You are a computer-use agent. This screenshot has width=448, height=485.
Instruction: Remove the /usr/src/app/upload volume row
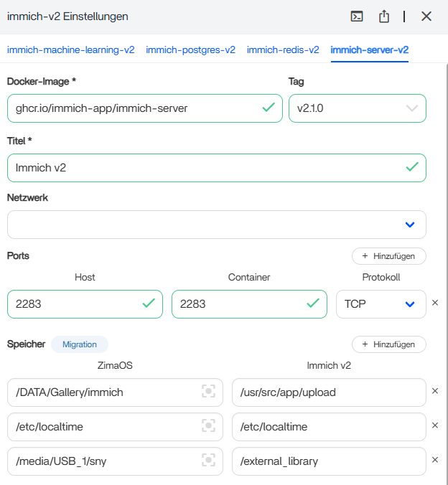point(434,392)
